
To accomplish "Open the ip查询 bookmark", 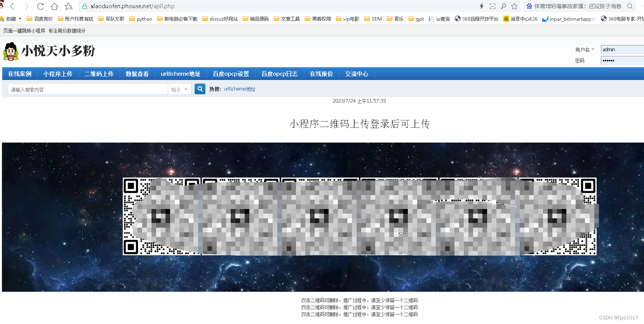I will pyautogui.click(x=439, y=19).
